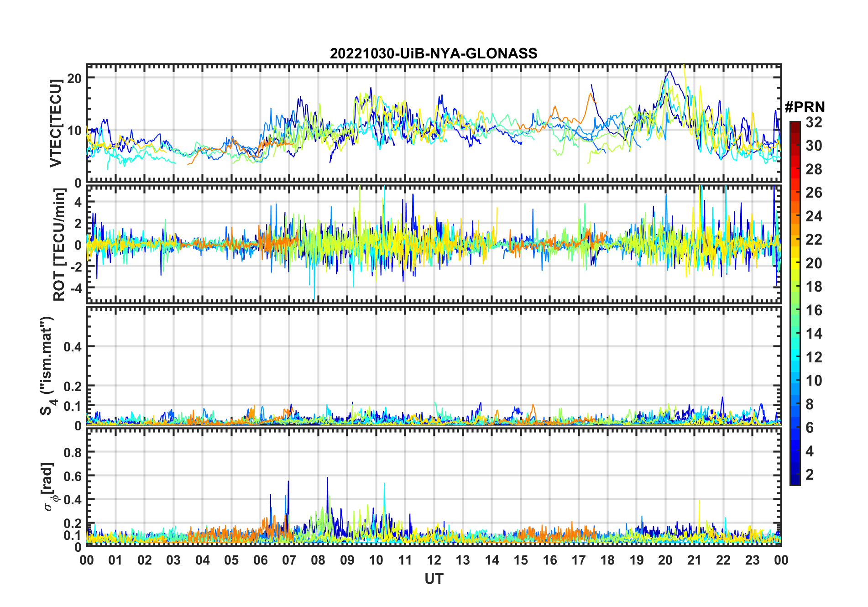Click the PRN colorbar
This screenshot has width=868, height=607.
(x=795, y=303)
